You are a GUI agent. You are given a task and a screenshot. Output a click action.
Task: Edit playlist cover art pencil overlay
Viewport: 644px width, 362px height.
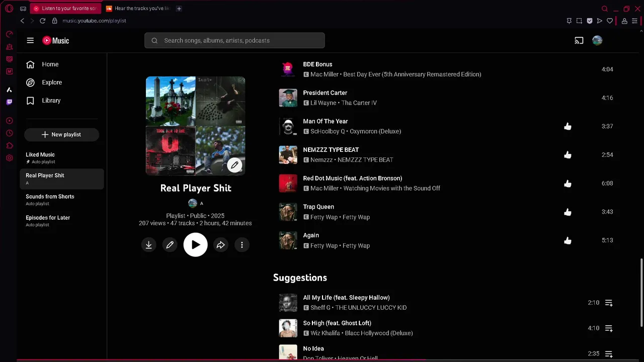[x=234, y=164]
